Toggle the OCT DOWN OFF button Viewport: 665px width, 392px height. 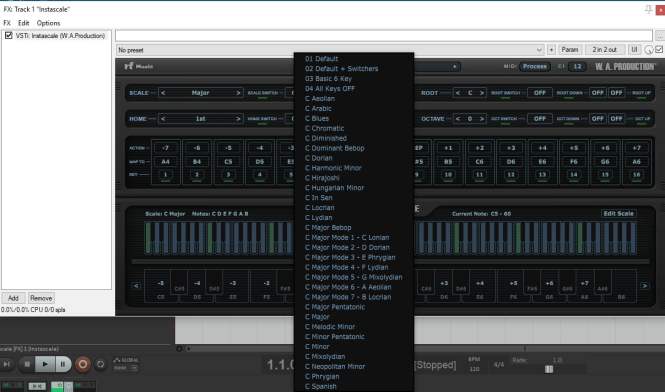coord(598,119)
